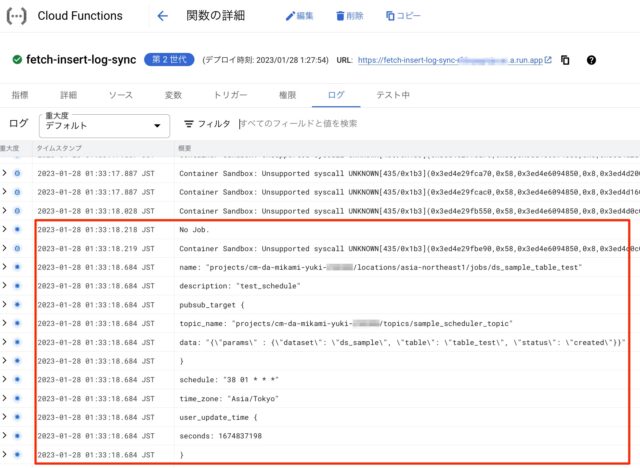
Task: Copy the function URL with clipboard icon
Action: (566, 60)
